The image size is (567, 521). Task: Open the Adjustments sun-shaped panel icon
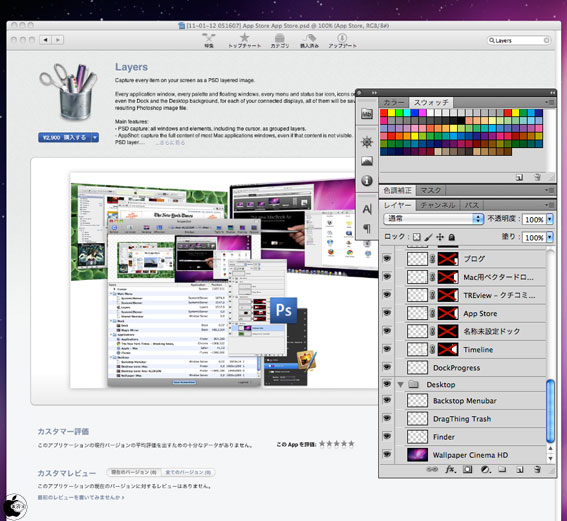pos(367,142)
